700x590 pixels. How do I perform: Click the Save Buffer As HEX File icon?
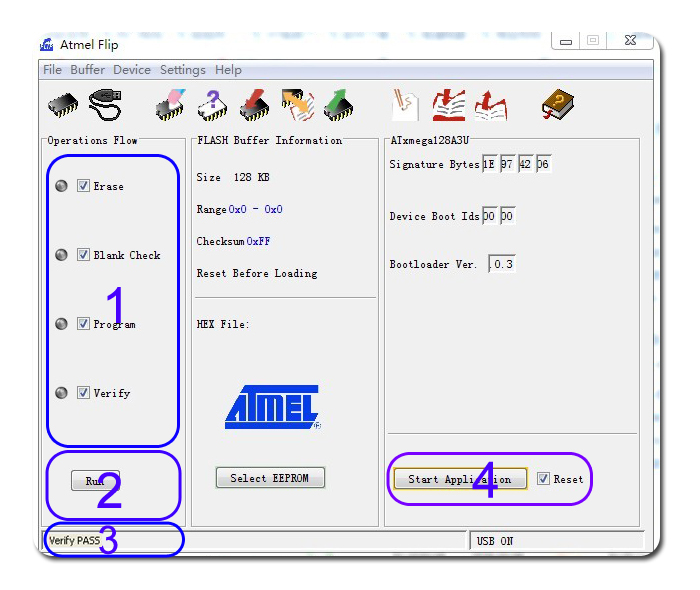[491, 105]
